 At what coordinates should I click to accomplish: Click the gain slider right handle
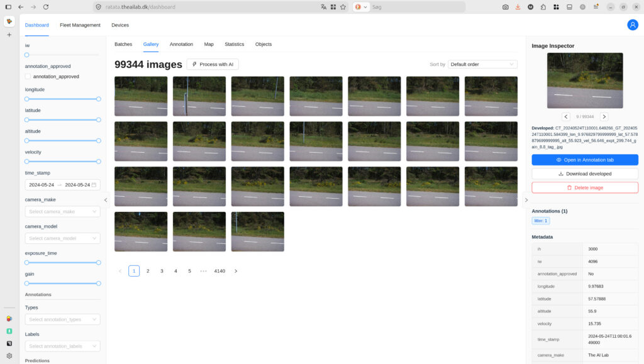click(99, 283)
